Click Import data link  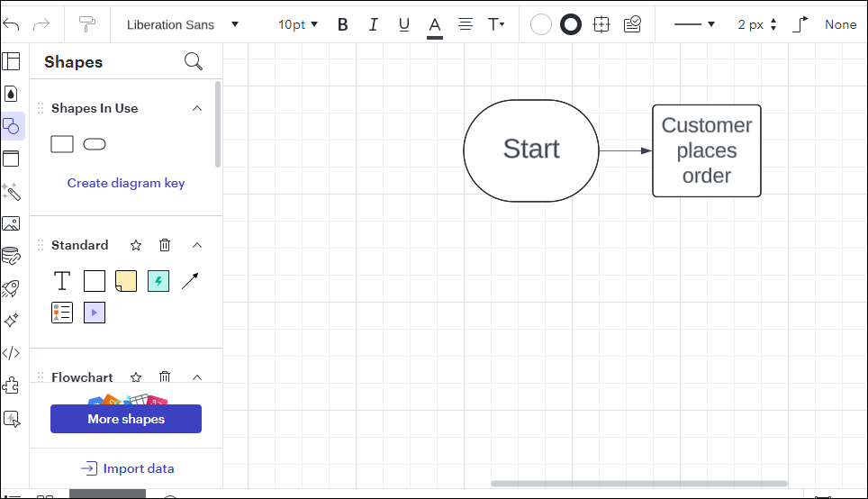tap(127, 468)
